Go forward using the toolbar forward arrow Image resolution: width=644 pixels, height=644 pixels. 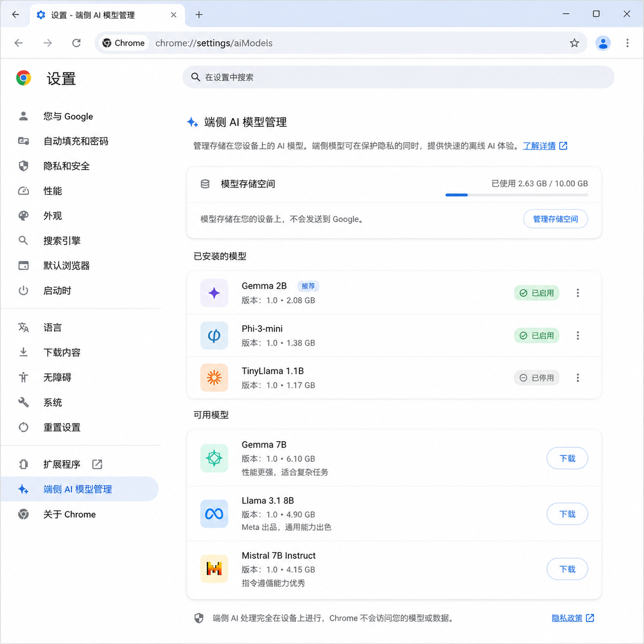click(48, 43)
